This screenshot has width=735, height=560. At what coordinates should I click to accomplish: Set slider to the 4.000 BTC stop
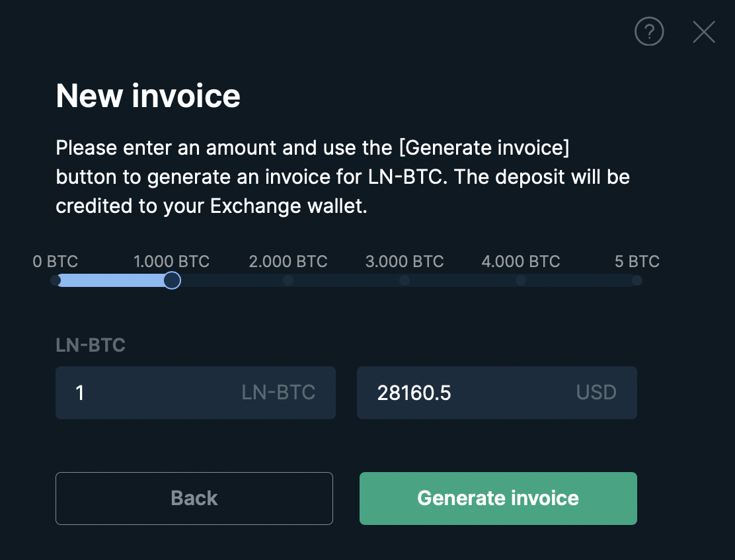521,280
